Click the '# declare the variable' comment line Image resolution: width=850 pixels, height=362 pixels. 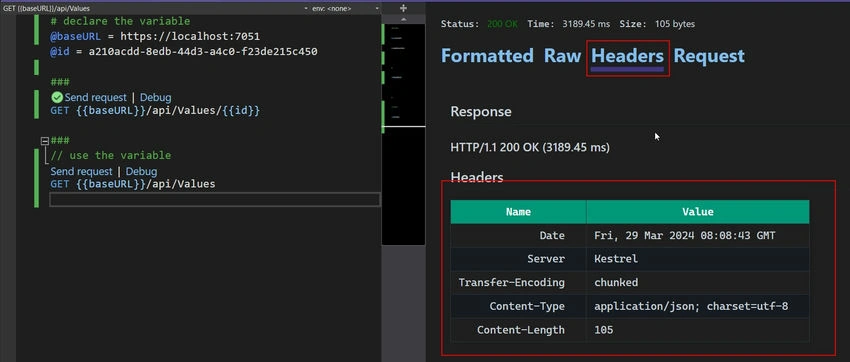(x=120, y=21)
